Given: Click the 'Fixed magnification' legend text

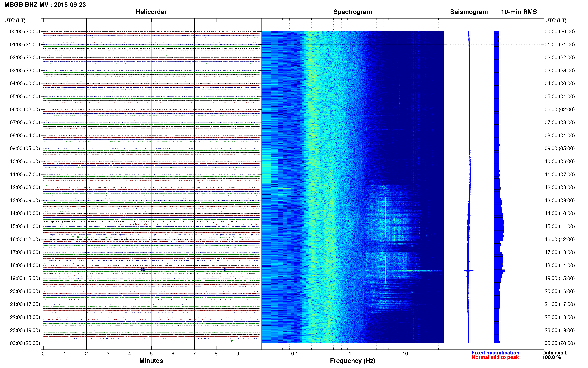Looking at the screenshot, I should click(495, 353).
